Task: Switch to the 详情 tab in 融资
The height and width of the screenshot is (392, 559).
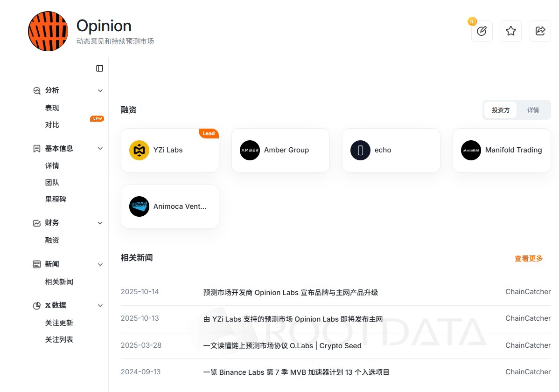Action: (x=533, y=110)
